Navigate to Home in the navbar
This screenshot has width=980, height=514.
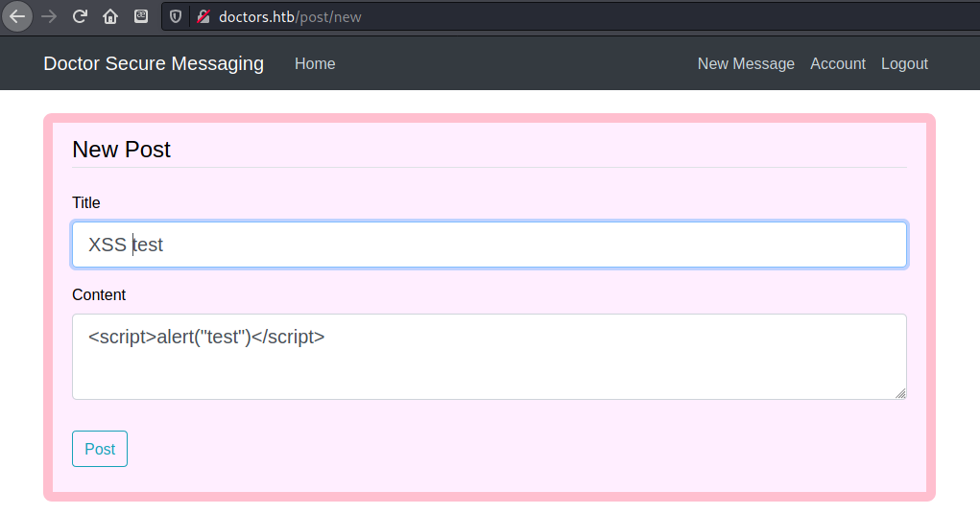click(x=315, y=63)
